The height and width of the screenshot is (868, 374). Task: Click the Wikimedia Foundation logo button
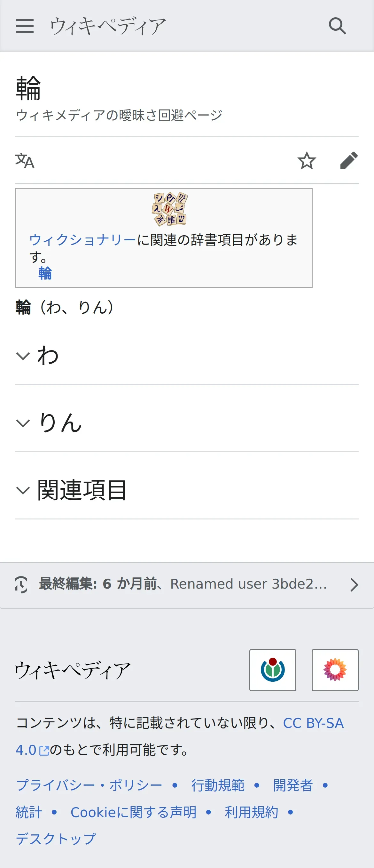[x=272, y=670]
